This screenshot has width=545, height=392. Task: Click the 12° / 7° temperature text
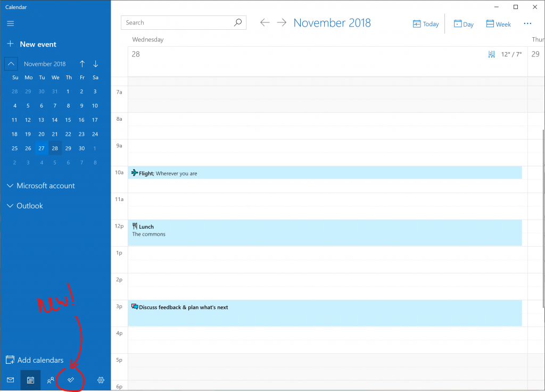pyautogui.click(x=511, y=54)
